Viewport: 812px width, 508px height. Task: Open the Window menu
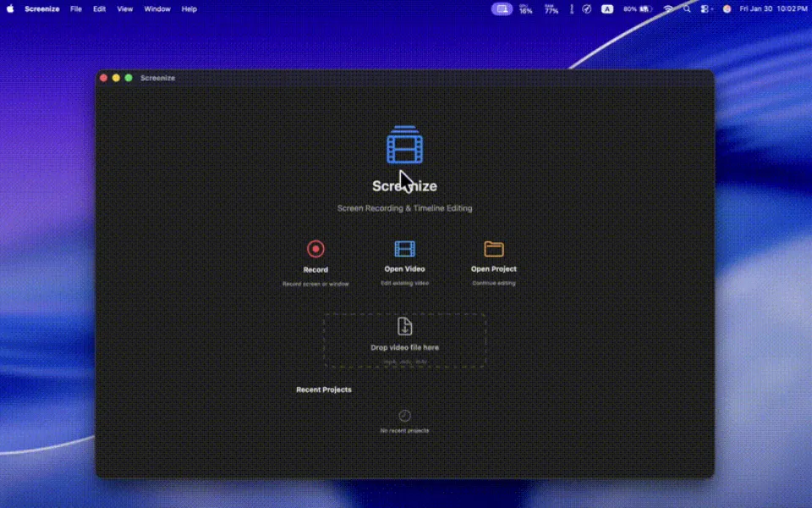[x=157, y=8]
